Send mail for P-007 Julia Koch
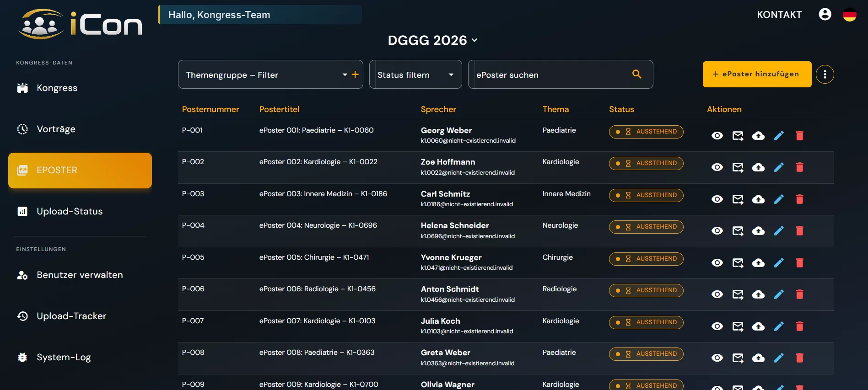This screenshot has width=868, height=390. [x=738, y=326]
